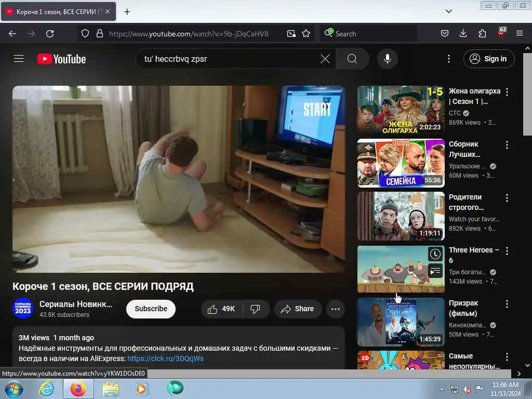Select the Короче 1 сезон tab
The image size is (532, 399).
[x=58, y=12]
